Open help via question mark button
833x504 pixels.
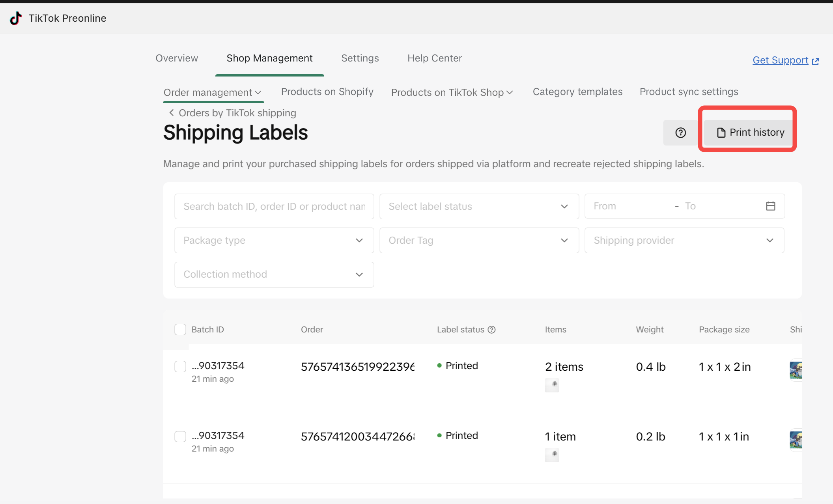point(680,133)
